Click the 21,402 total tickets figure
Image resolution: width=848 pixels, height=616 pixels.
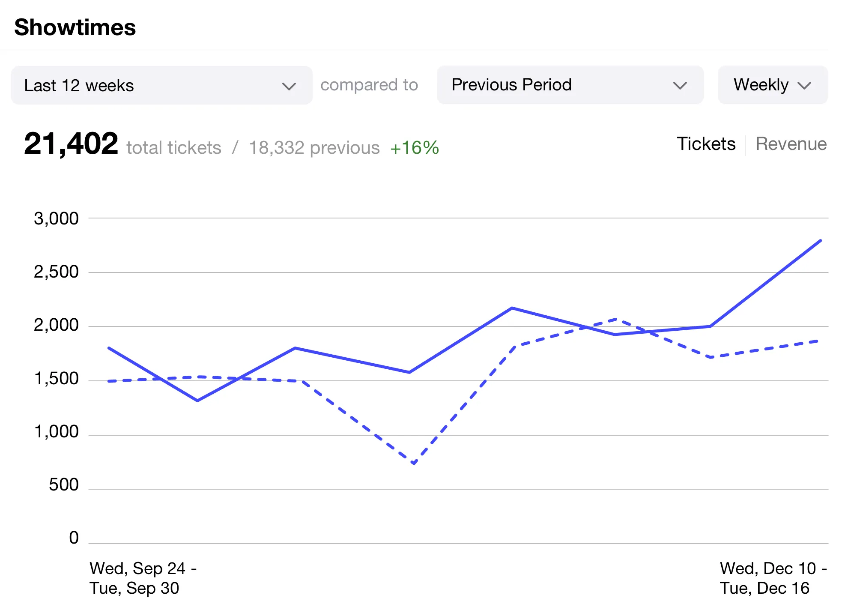click(71, 144)
